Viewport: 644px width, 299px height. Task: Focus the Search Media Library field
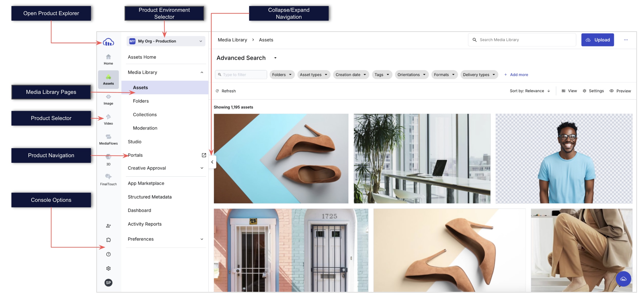pos(522,40)
